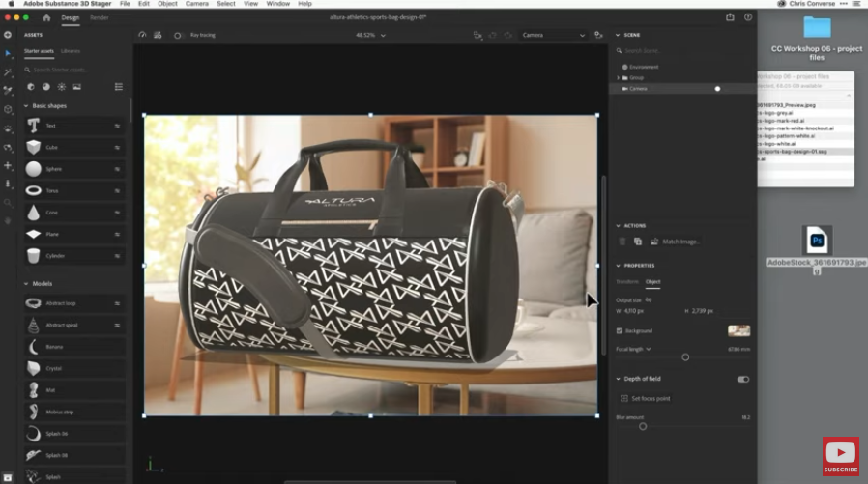Open adjust settings for Cube shape

tap(117, 148)
